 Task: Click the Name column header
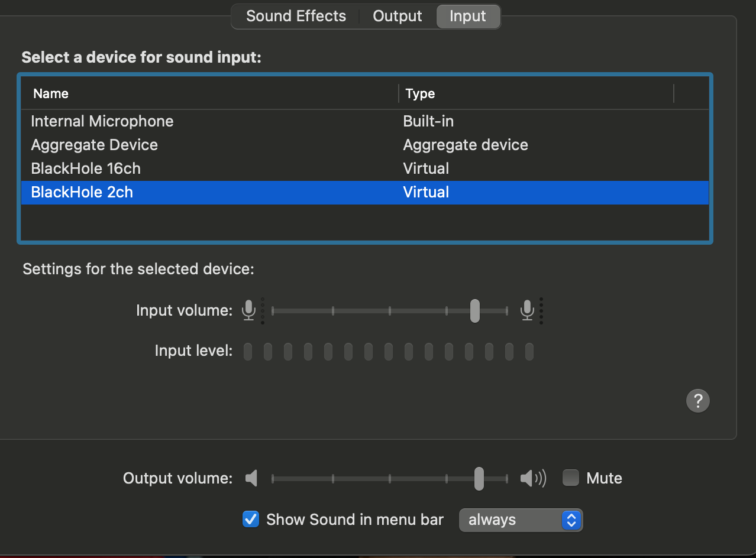[x=51, y=93]
